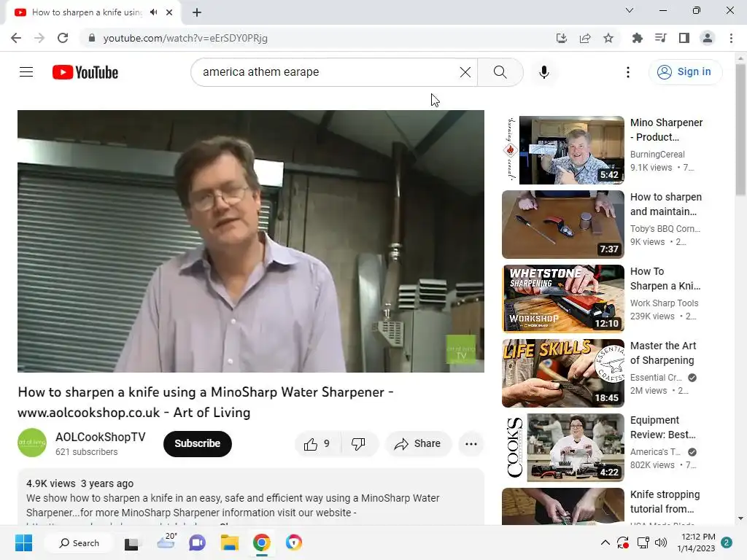Image resolution: width=747 pixels, height=560 pixels.
Task: Open AOLCookShopTV channel avatar
Action: click(x=32, y=443)
